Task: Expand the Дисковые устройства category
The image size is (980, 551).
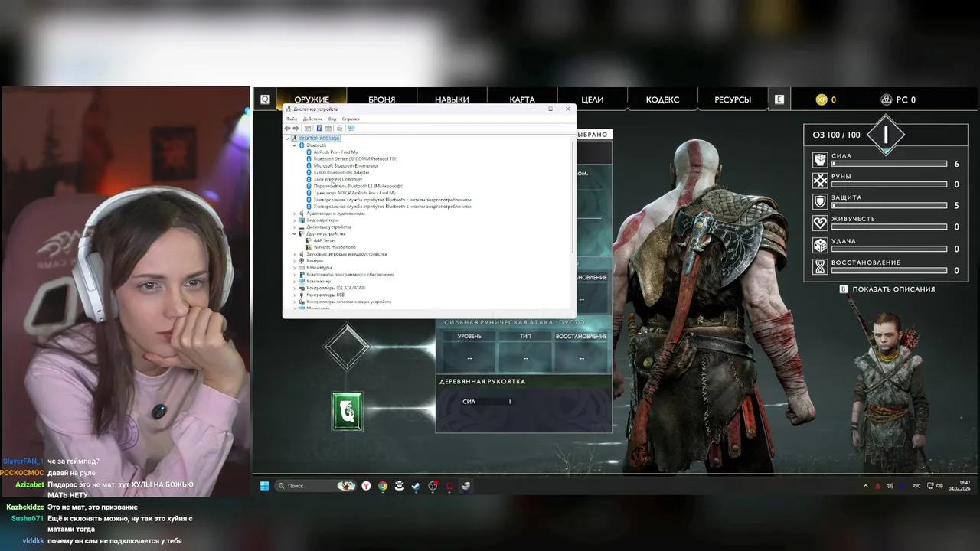Action: pyautogui.click(x=294, y=227)
